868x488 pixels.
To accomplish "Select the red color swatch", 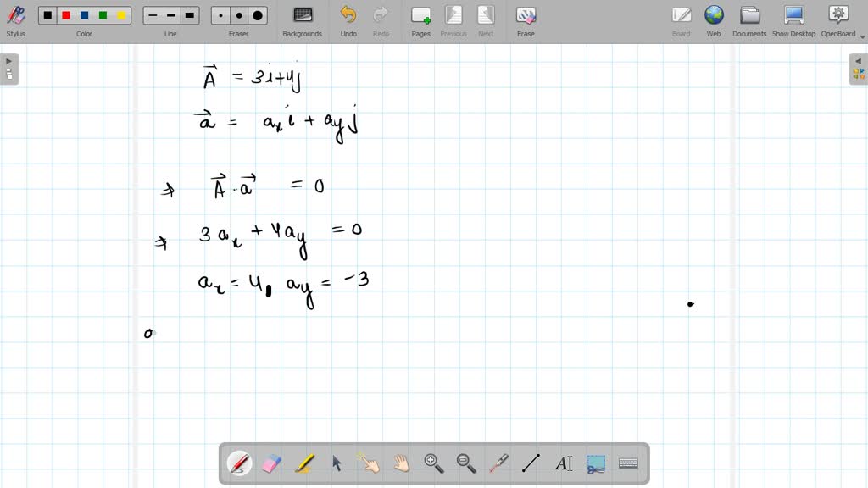I will (x=65, y=14).
